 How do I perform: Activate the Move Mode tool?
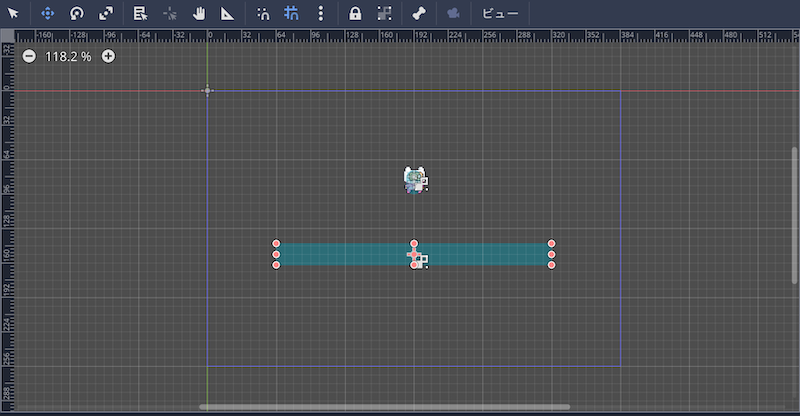click(x=47, y=14)
